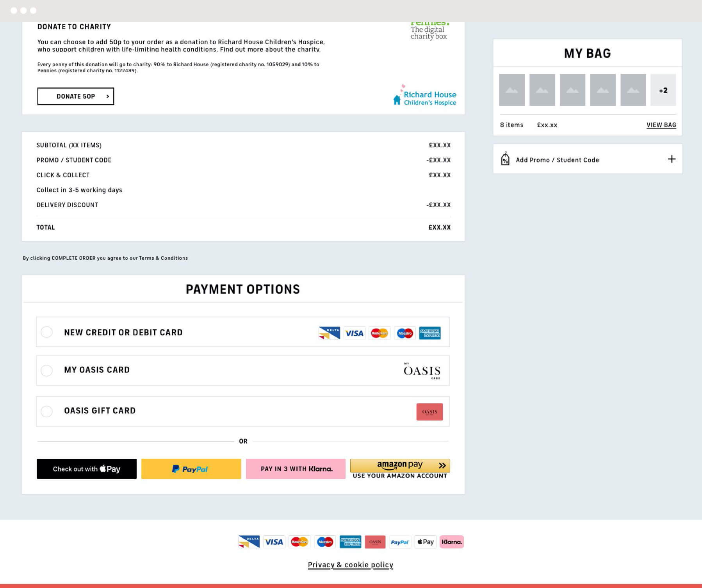702x588 pixels.
Task: Click the Oasis Gift Card label
Action: point(100,411)
